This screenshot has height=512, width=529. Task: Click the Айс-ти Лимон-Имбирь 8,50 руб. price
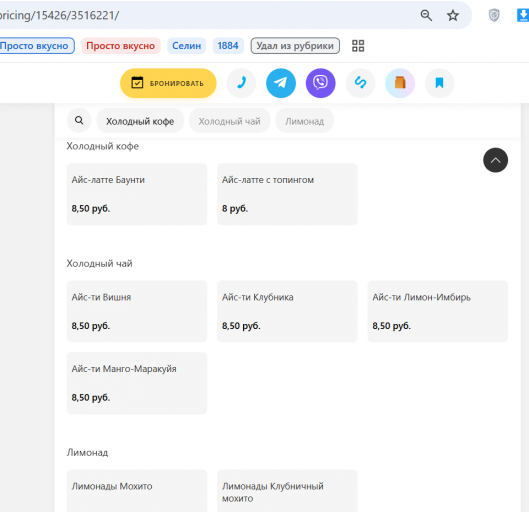392,326
